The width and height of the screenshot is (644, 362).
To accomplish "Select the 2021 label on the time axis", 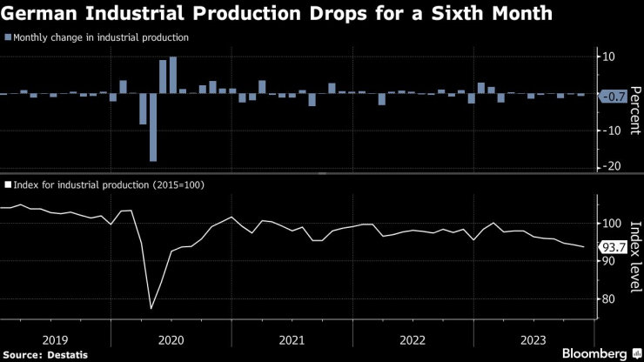I will click(292, 338).
